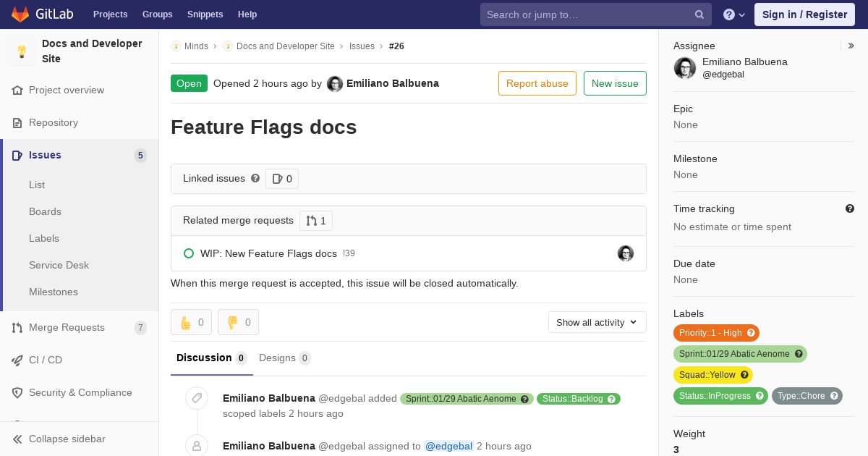Open the Show all activity dropdown
The image size is (868, 456).
597,322
